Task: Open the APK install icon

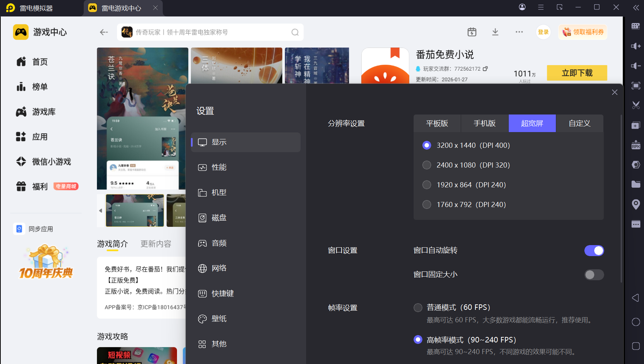Action: click(636, 145)
